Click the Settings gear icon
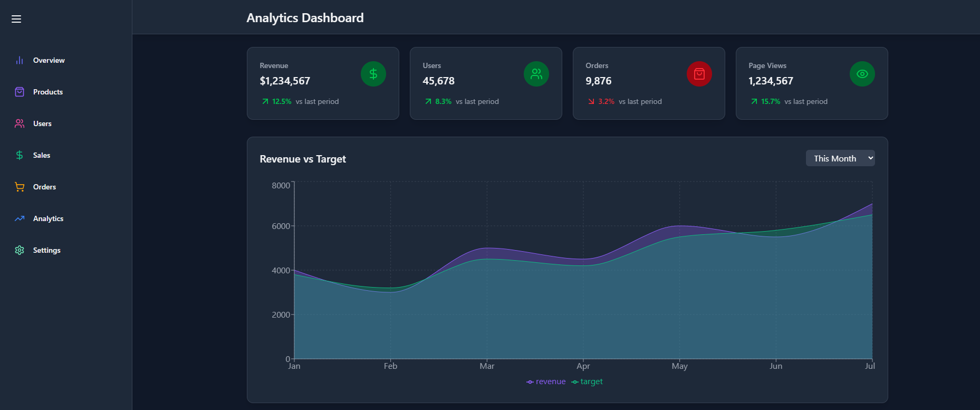This screenshot has height=410, width=980. click(20, 250)
